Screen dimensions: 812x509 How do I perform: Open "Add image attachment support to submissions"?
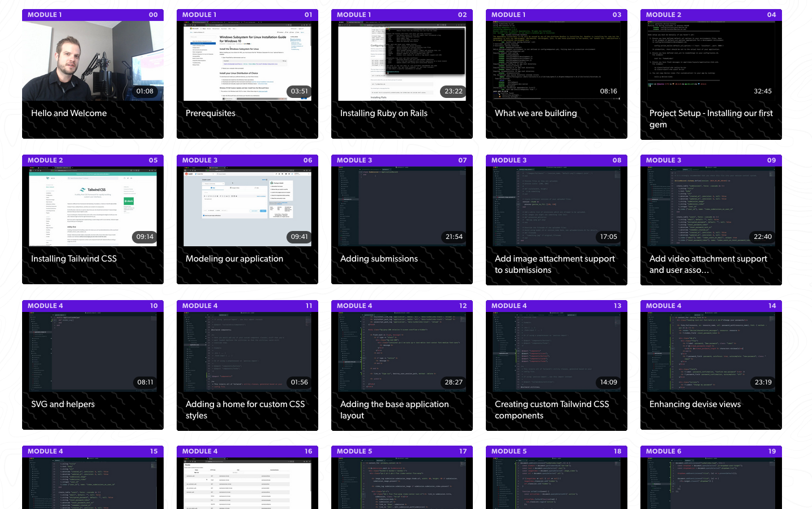tap(555, 264)
